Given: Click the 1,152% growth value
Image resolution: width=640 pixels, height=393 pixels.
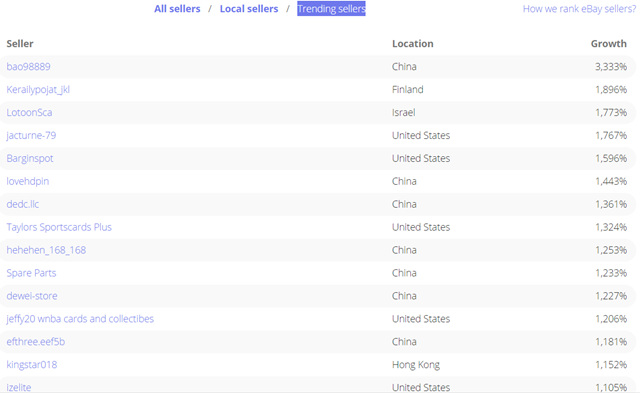Looking at the screenshot, I should (611, 364).
